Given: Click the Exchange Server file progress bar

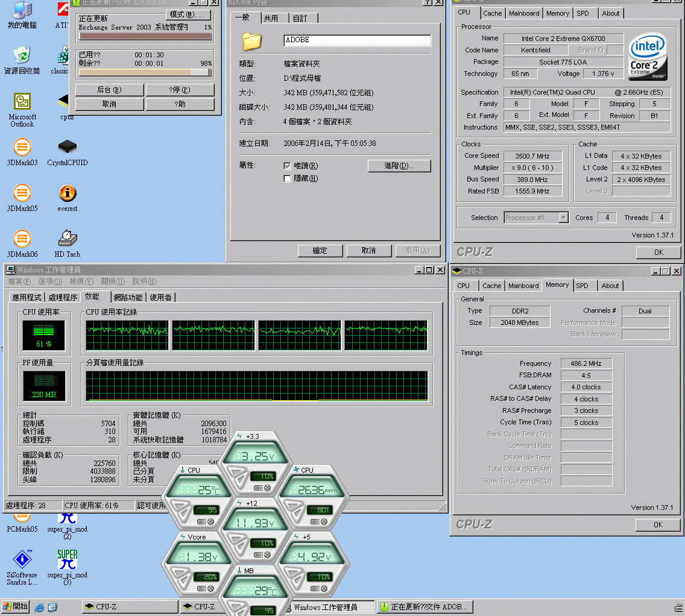Looking at the screenshot, I should click(145, 37).
